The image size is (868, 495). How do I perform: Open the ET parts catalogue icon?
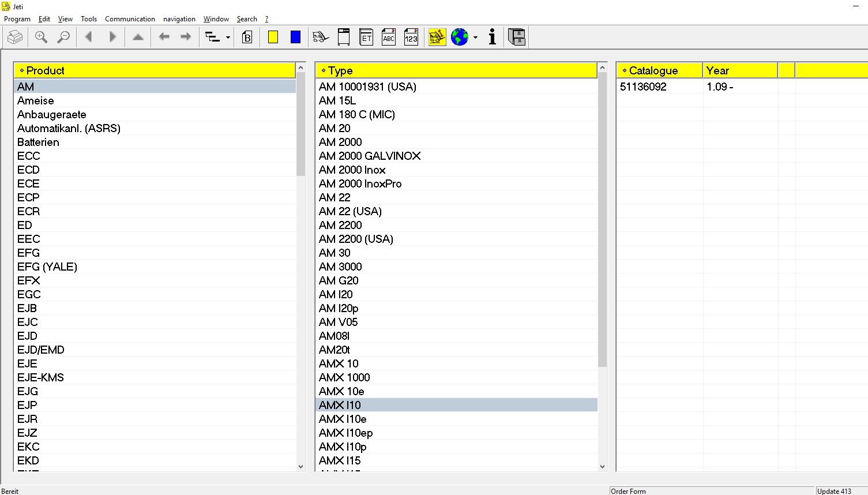tap(366, 37)
